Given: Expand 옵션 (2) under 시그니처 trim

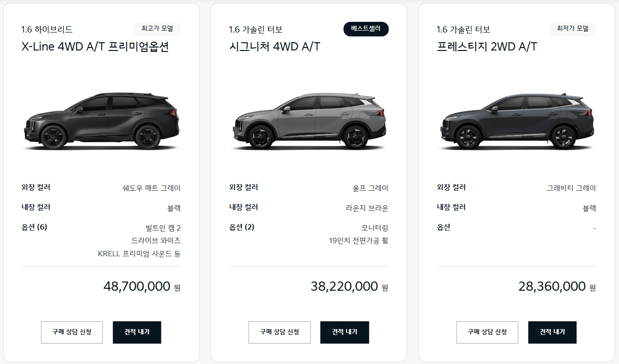Looking at the screenshot, I should pos(243,227).
